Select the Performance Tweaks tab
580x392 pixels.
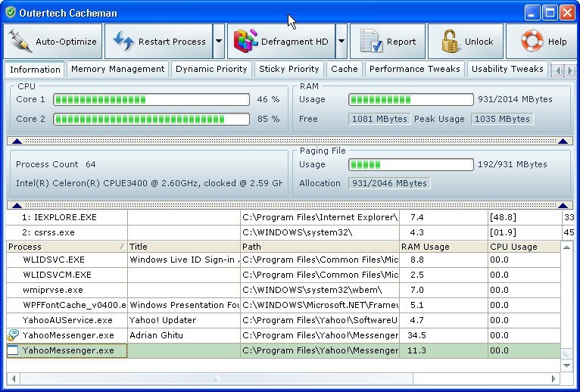pyautogui.click(x=414, y=69)
